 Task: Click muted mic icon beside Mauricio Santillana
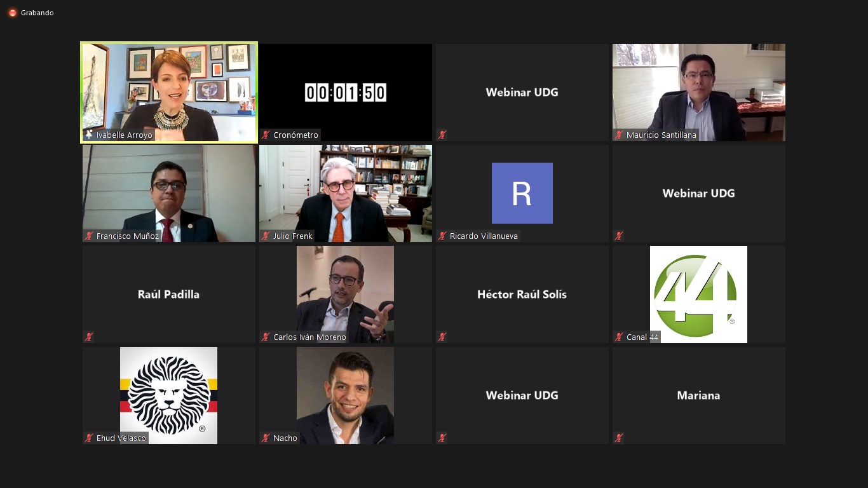(619, 135)
